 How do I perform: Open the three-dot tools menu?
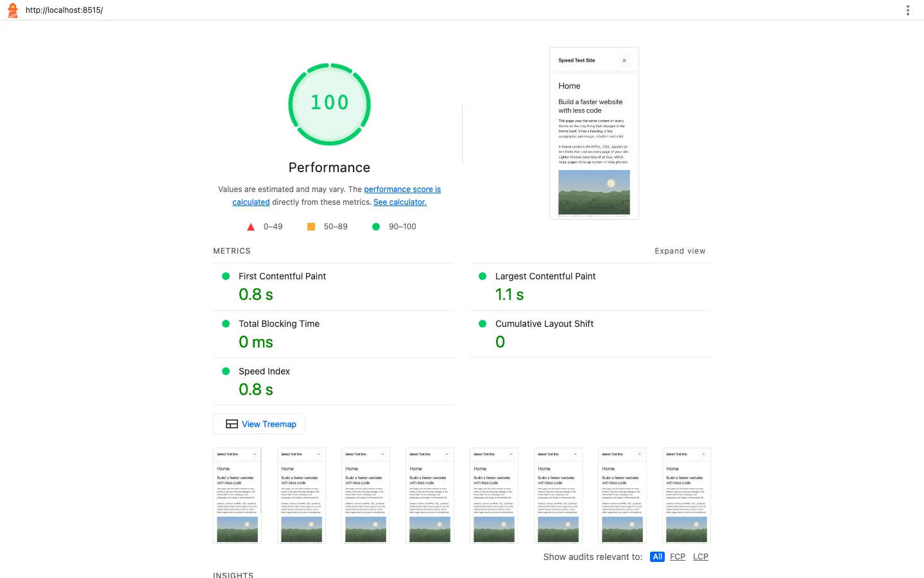click(907, 10)
